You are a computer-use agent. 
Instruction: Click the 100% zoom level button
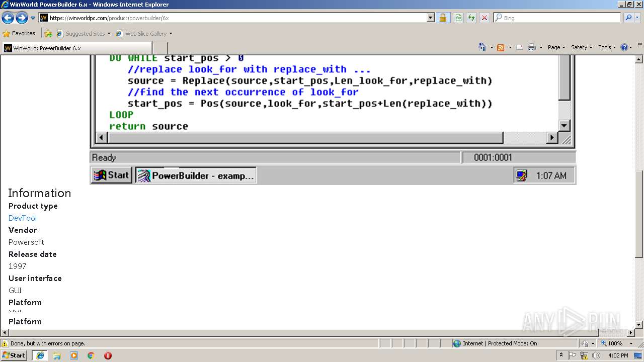(x=612, y=343)
